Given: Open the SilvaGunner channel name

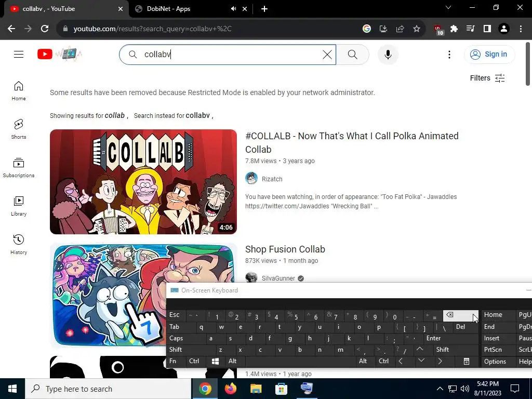Looking at the screenshot, I should point(278,278).
